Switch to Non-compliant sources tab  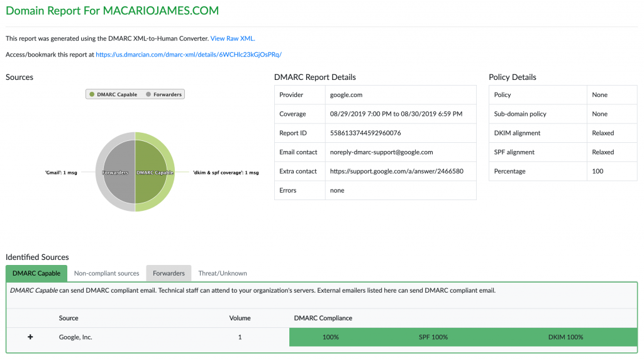[x=106, y=273]
